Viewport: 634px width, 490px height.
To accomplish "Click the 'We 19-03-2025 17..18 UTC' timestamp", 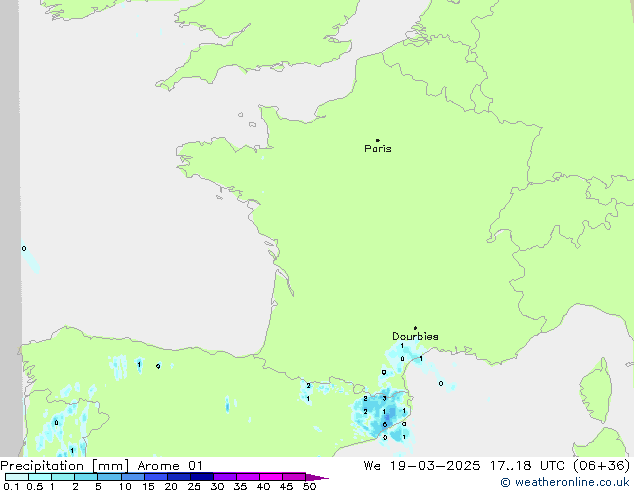I will pyautogui.click(x=464, y=466).
